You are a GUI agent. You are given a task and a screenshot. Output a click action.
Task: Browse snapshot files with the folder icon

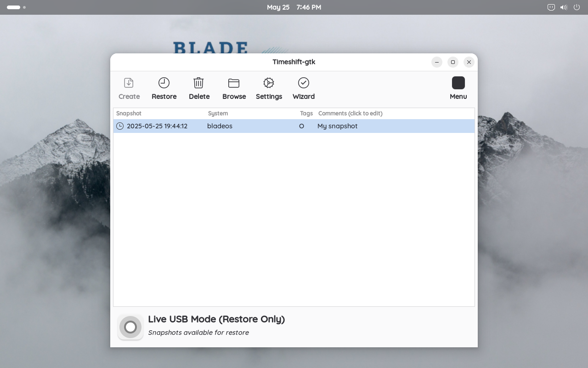point(234,83)
